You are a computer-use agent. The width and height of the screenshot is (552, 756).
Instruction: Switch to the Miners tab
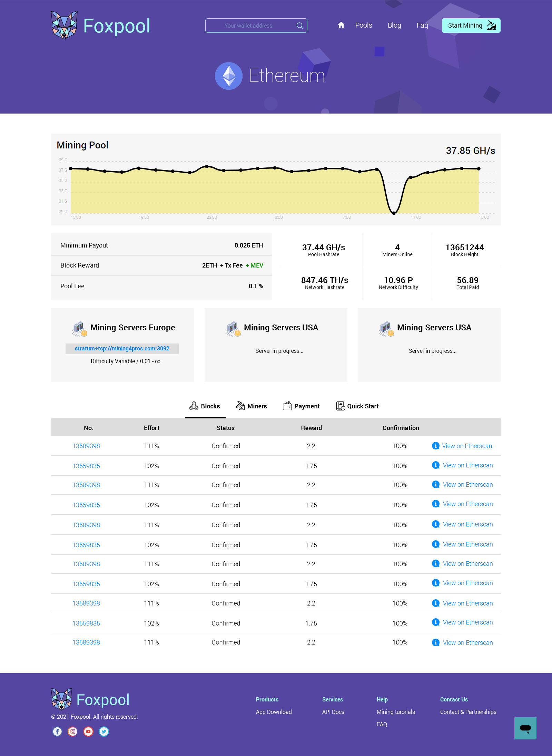pyautogui.click(x=252, y=406)
